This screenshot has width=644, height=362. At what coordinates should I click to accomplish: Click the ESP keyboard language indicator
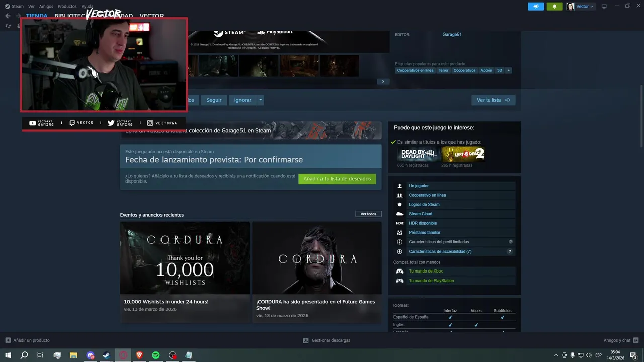pos(599,355)
